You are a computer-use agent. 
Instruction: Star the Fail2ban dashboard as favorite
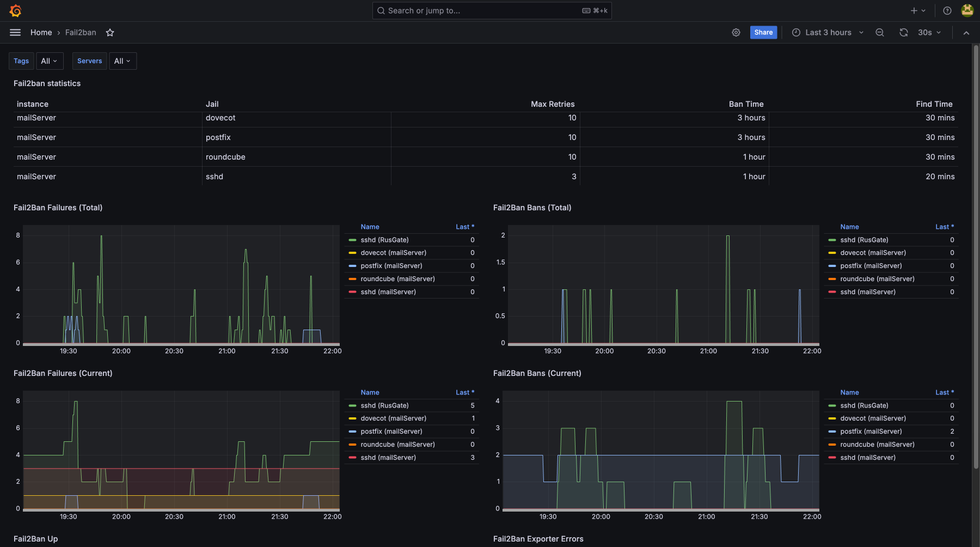click(110, 33)
